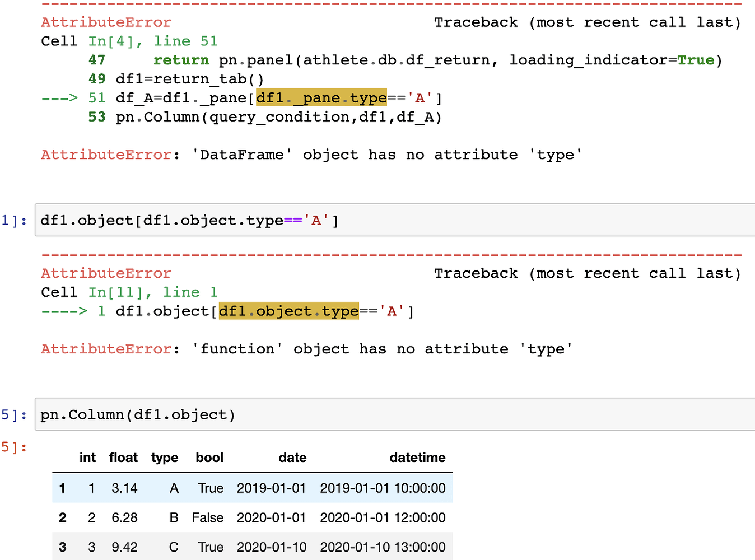
Task: Click the first AttributeError traceback header
Action: (x=105, y=22)
